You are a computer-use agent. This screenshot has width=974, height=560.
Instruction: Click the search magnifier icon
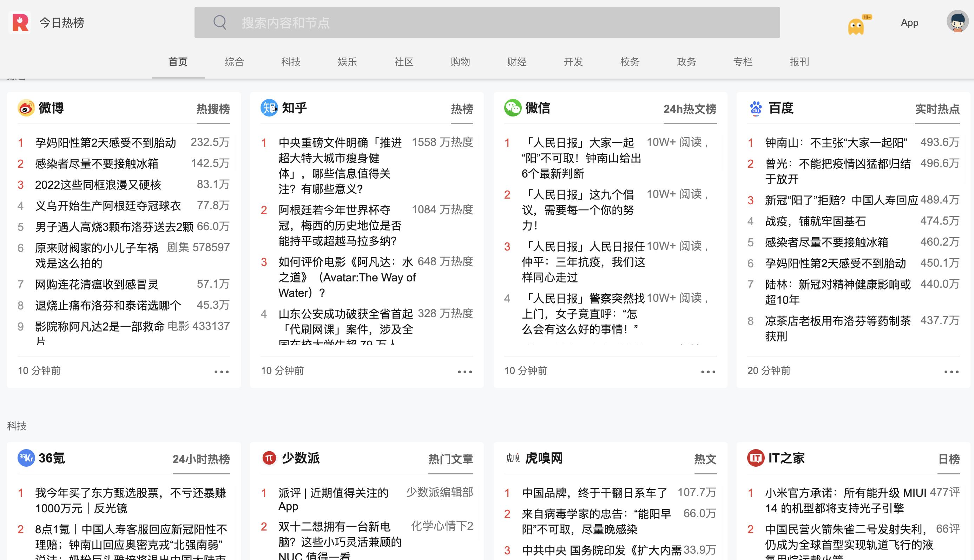[219, 22]
